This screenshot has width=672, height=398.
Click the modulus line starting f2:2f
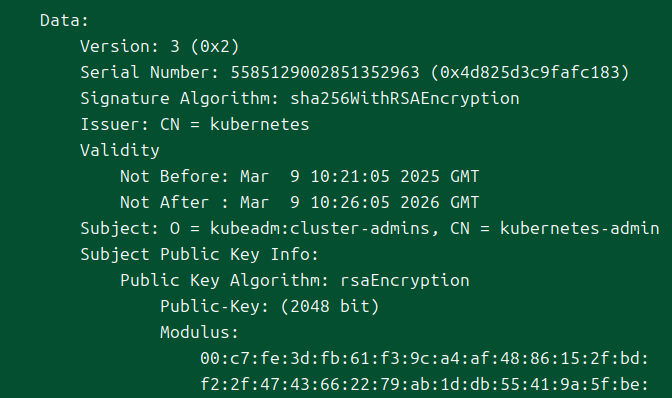click(424, 384)
